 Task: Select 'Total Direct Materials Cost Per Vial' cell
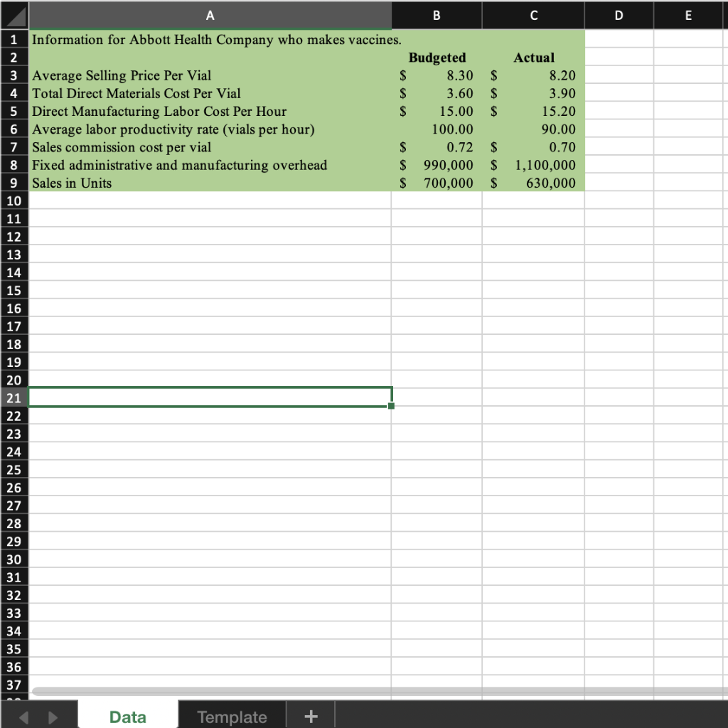tap(210, 93)
